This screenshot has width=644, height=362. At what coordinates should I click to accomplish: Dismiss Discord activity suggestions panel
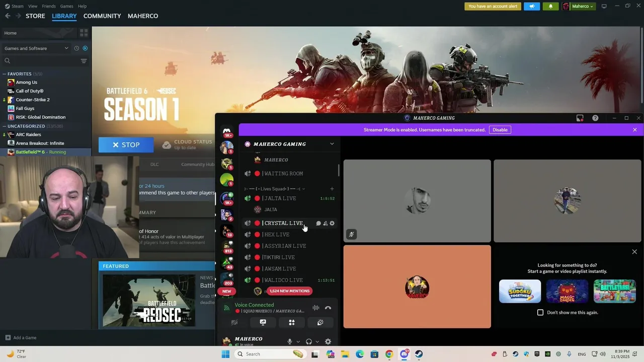pos(634,252)
